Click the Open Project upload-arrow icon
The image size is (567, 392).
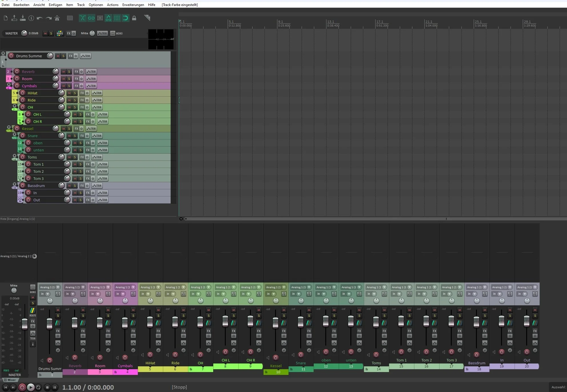pos(14,18)
